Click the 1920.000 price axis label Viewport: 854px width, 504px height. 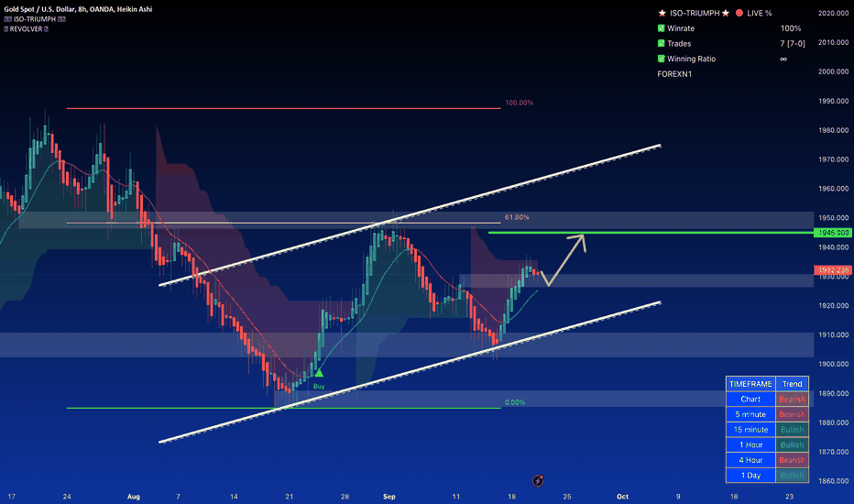pyautogui.click(x=833, y=306)
